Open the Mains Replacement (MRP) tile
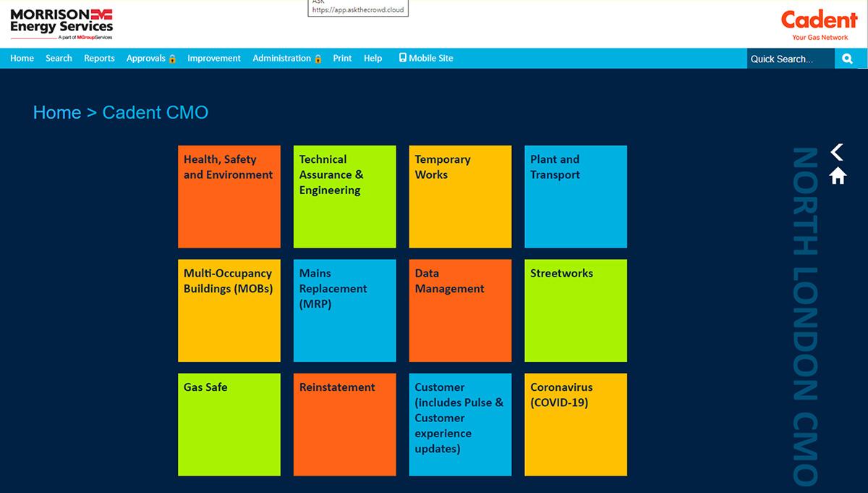The height and width of the screenshot is (493, 868). [x=345, y=311]
